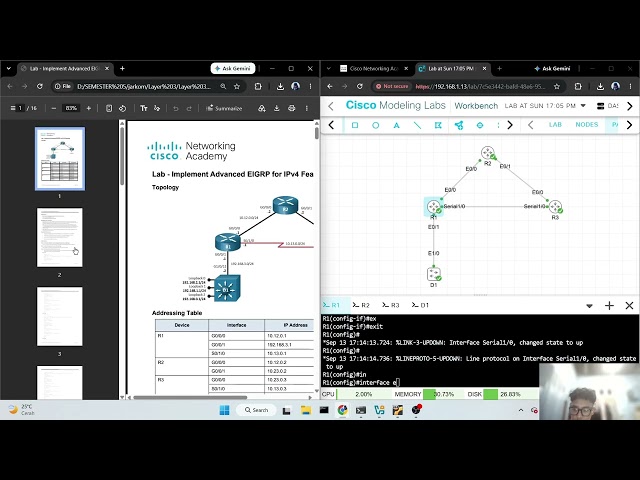Click the crosshair target icon in CML toolbar
The image size is (640, 480).
tap(480, 125)
